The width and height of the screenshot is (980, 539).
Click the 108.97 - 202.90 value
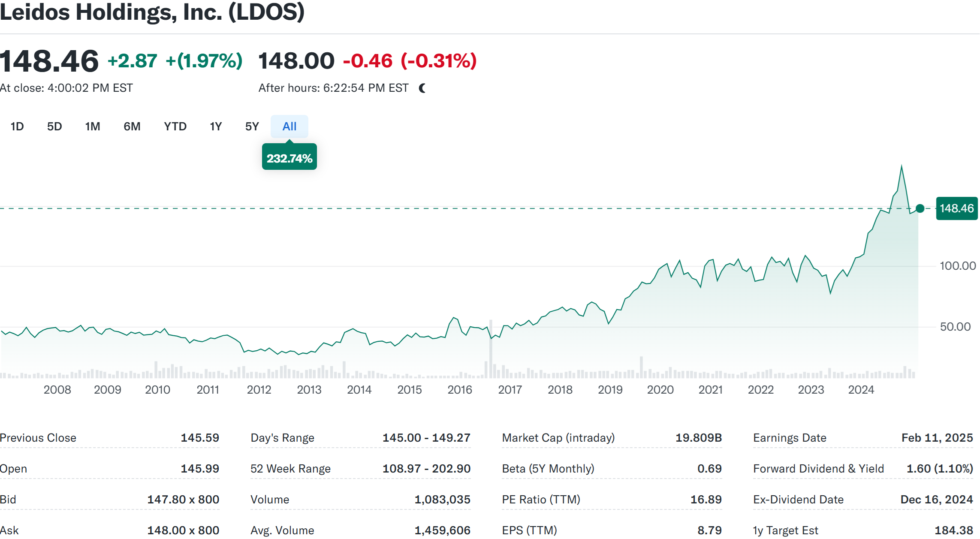(426, 469)
